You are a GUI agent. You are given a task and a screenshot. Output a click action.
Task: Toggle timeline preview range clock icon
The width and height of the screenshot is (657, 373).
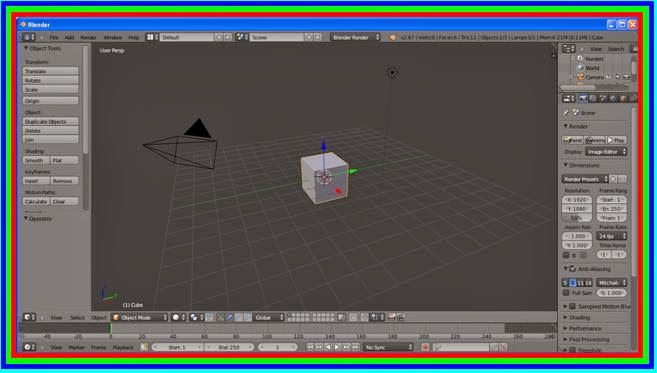pos(144,347)
